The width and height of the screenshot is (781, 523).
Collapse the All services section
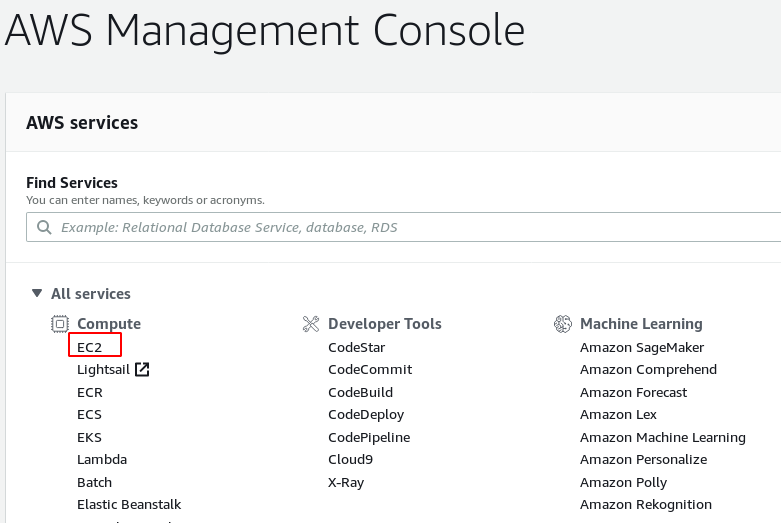[x=37, y=294]
